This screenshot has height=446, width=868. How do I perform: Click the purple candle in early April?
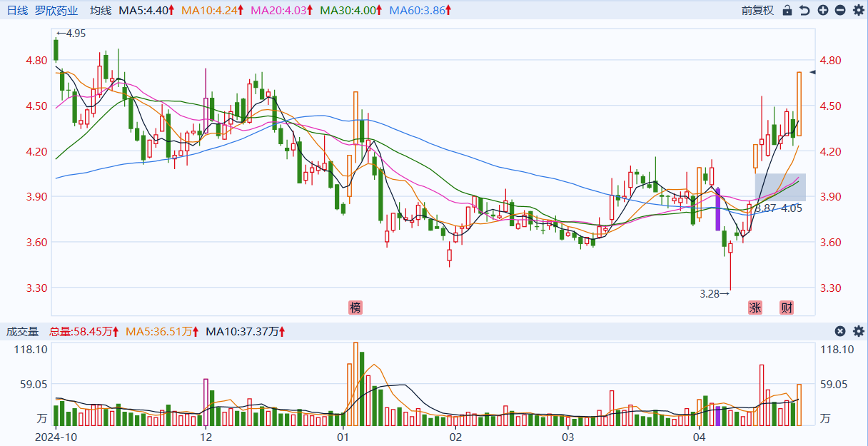coord(718,209)
